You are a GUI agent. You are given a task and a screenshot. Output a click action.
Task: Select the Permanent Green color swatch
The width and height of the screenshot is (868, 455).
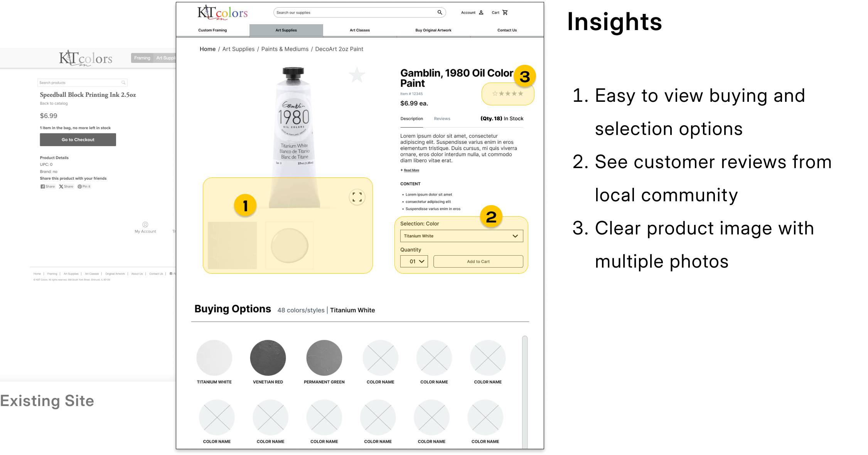[x=324, y=358]
